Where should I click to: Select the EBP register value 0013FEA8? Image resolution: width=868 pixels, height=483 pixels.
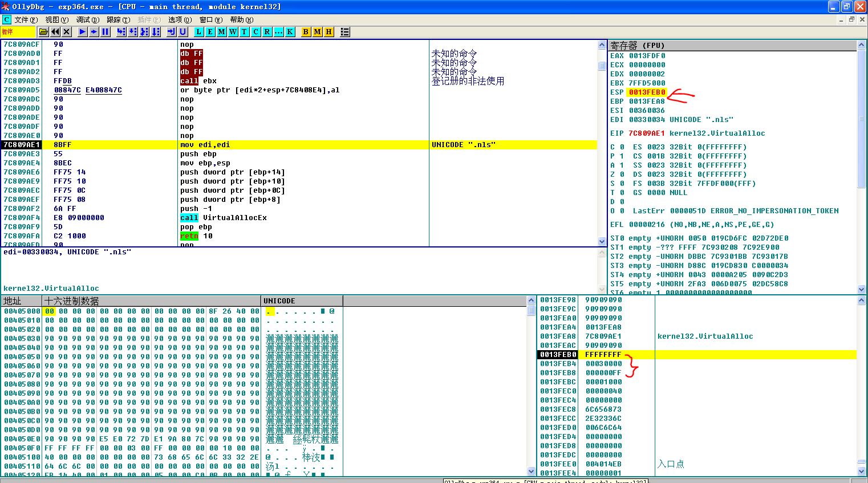[647, 102]
